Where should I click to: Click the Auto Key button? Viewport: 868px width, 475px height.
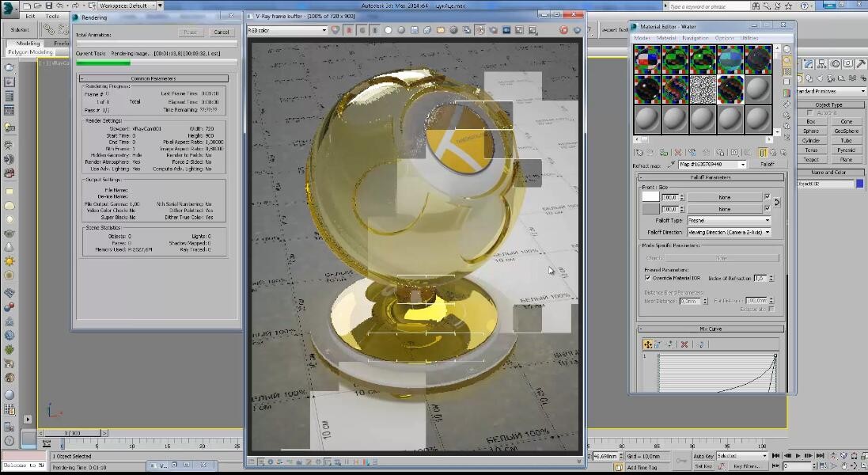coord(703,456)
